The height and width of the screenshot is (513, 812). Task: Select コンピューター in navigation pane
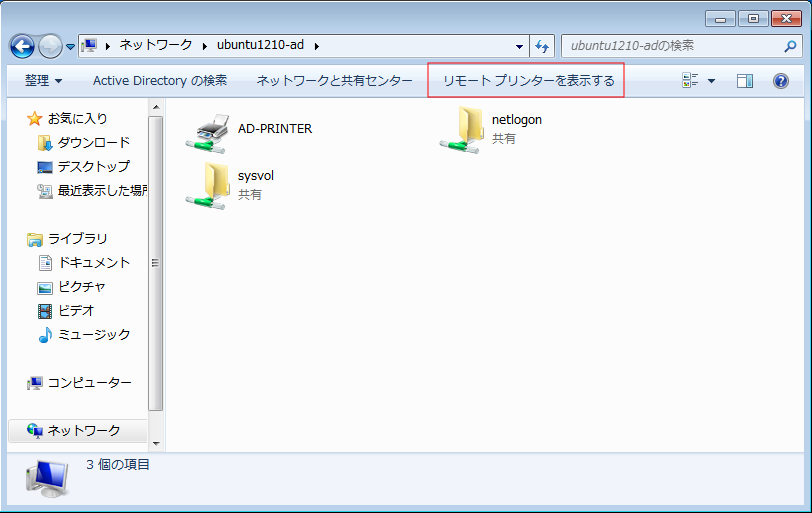pyautogui.click(x=90, y=383)
